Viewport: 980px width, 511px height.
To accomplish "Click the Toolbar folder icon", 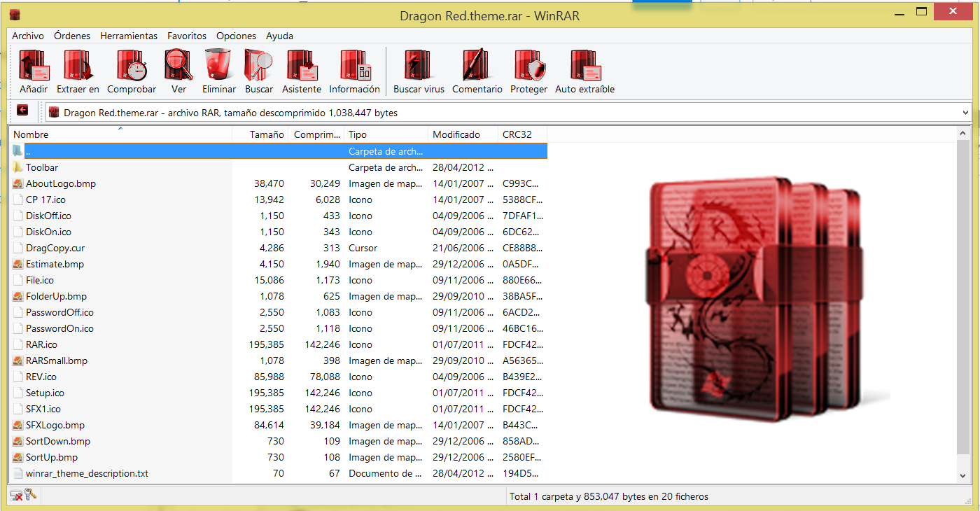I will click(x=17, y=167).
